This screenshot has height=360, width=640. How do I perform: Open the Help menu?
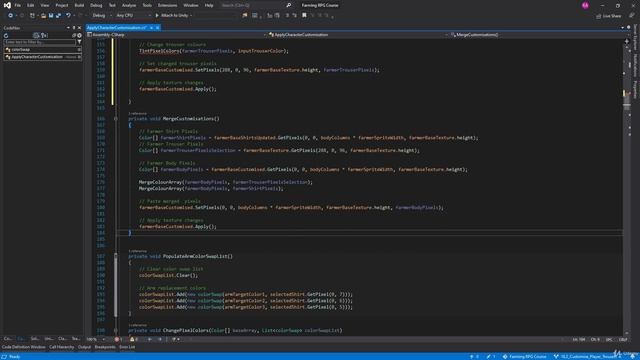(209, 5)
